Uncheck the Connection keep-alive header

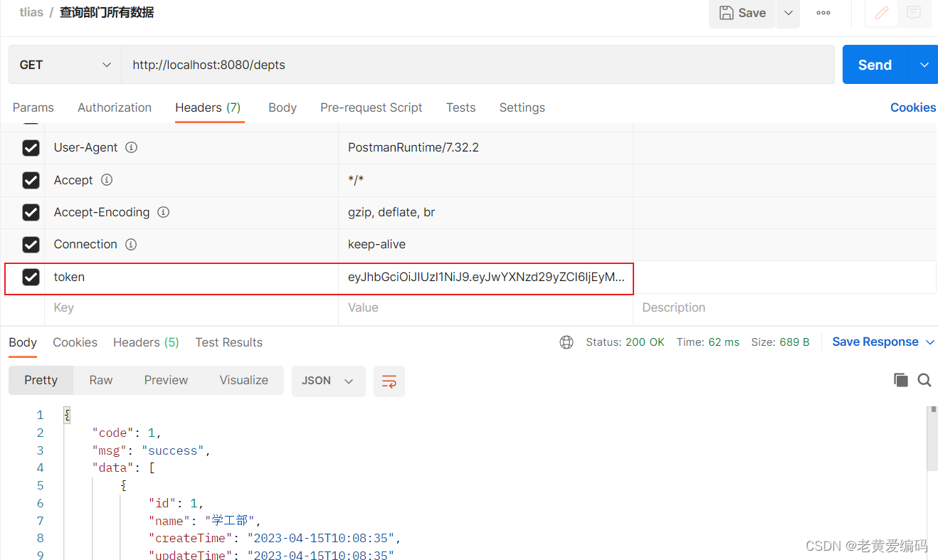(31, 244)
